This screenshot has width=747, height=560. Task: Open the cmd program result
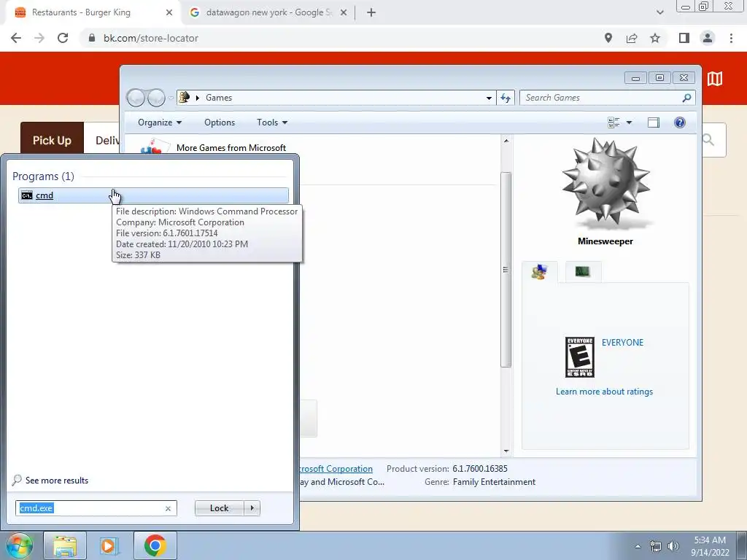tap(153, 195)
